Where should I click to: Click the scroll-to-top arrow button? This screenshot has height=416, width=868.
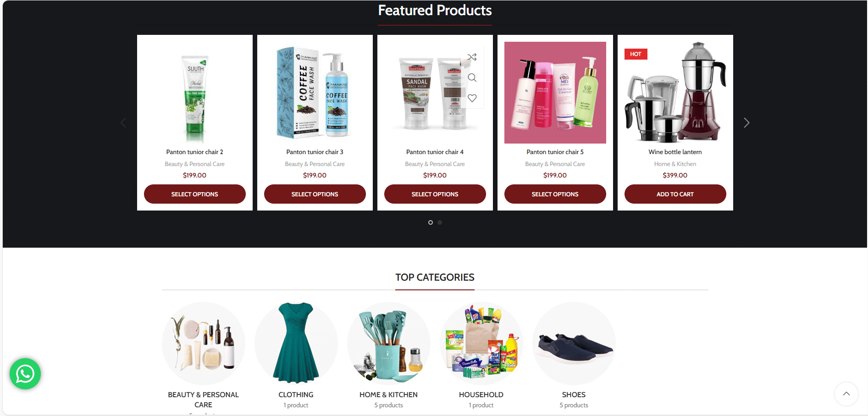(846, 394)
